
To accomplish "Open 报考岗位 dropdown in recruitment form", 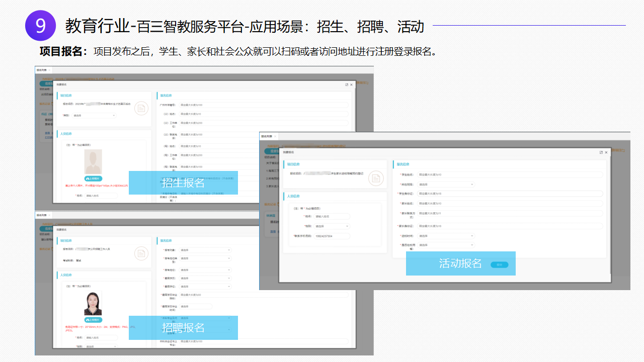I will click(x=205, y=270).
